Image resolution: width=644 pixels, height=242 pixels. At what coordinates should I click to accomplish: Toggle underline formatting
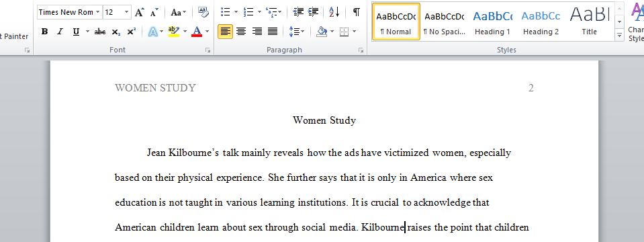[76, 32]
